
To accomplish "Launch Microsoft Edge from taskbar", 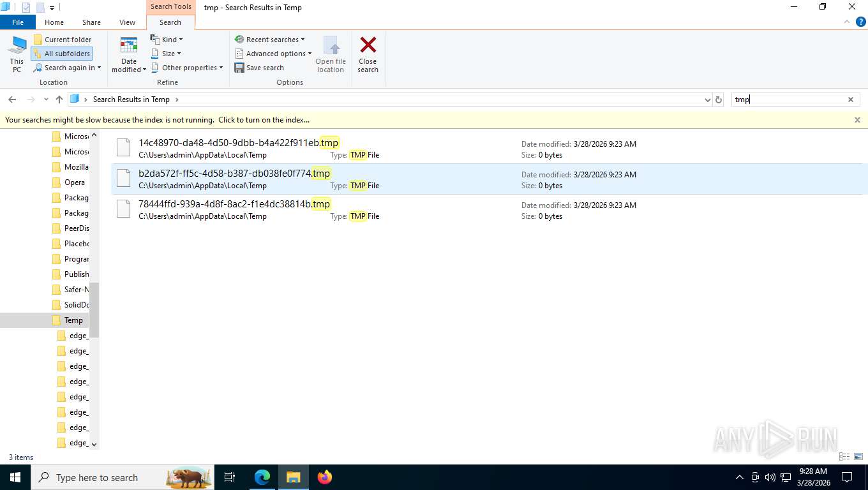I will pos(262,477).
